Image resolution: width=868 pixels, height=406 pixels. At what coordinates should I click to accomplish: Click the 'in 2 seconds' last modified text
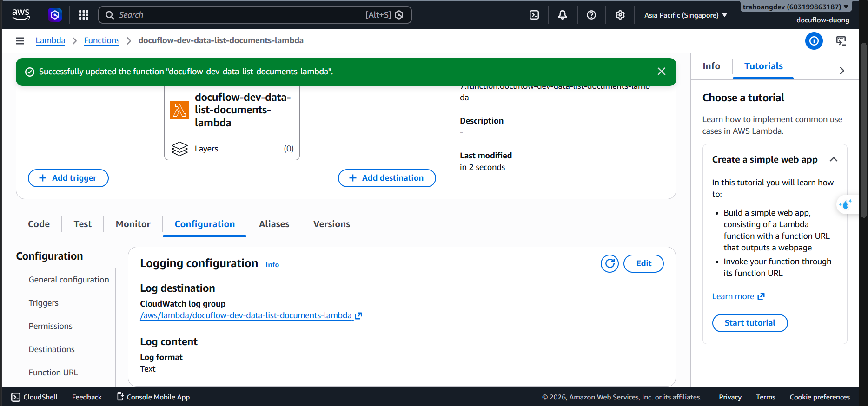(x=482, y=167)
